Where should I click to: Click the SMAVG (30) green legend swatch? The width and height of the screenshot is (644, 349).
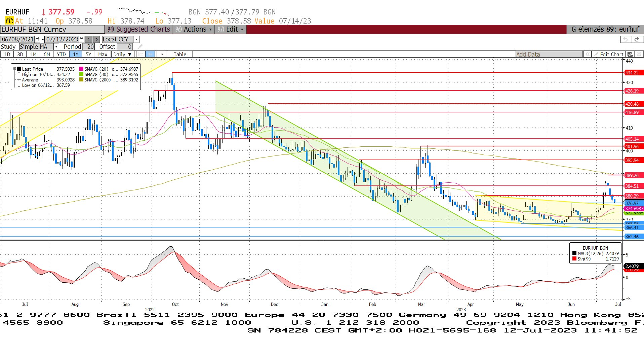pyautogui.click(x=81, y=74)
